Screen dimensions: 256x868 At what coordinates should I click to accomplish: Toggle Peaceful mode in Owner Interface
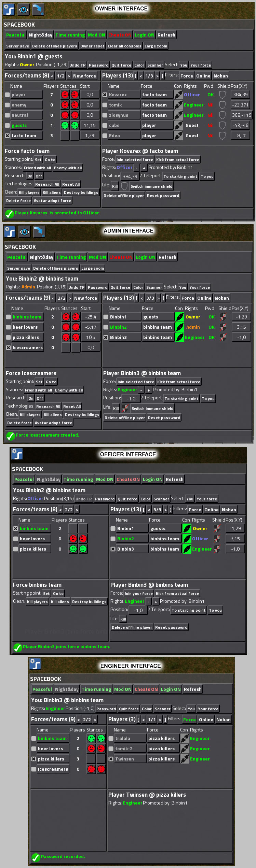[16, 35]
